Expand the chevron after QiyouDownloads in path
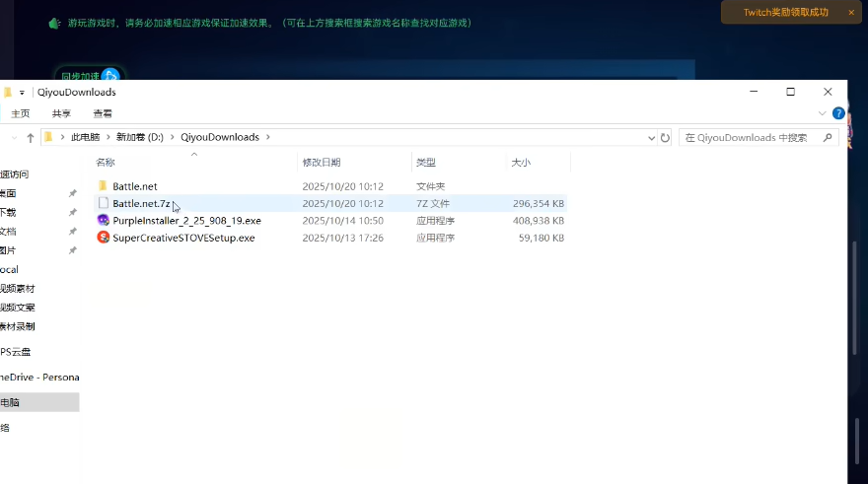Viewport: 868px width, 484px height. [x=267, y=137]
